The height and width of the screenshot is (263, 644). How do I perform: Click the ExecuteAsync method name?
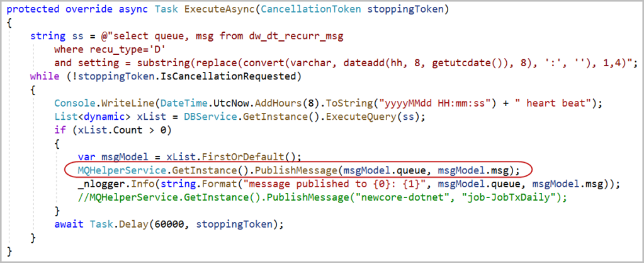click(220, 10)
